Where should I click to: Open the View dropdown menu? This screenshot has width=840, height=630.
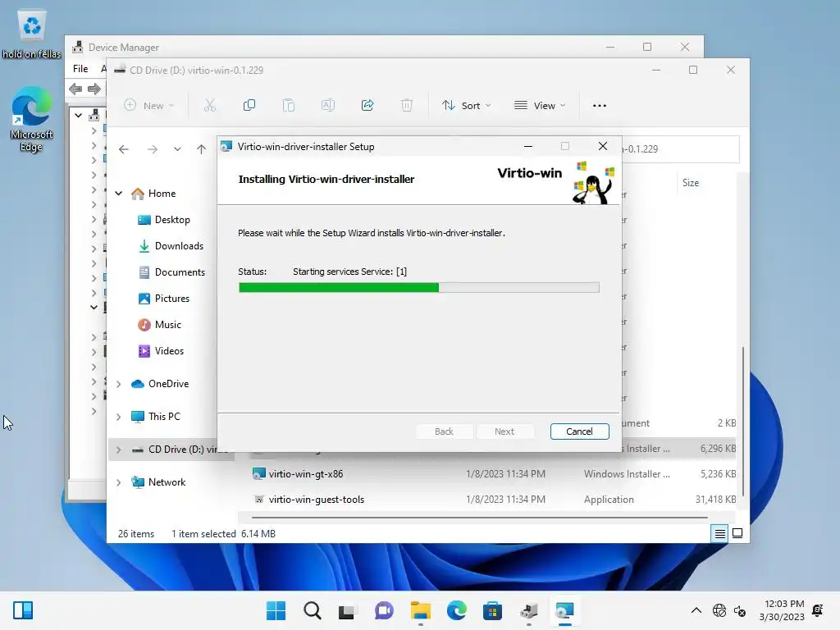(x=540, y=106)
